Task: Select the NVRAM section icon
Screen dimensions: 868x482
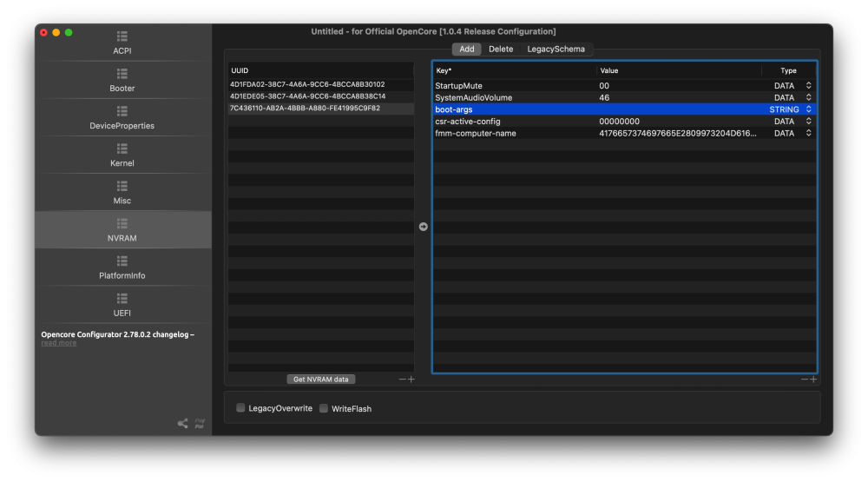Action: coord(122,224)
